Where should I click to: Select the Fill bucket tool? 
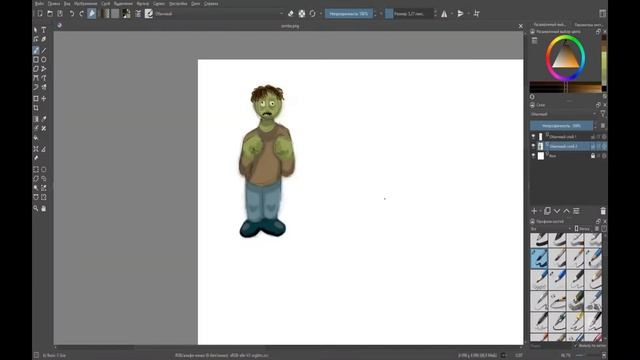36,138
